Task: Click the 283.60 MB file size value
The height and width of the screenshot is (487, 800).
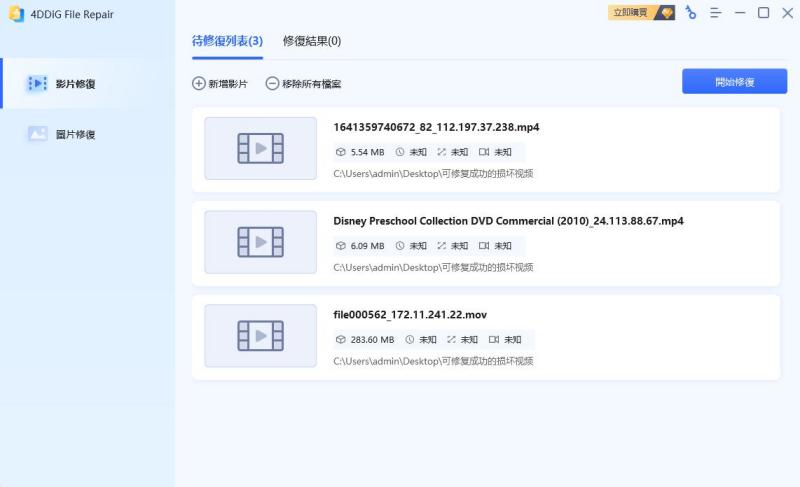Action: [x=372, y=340]
